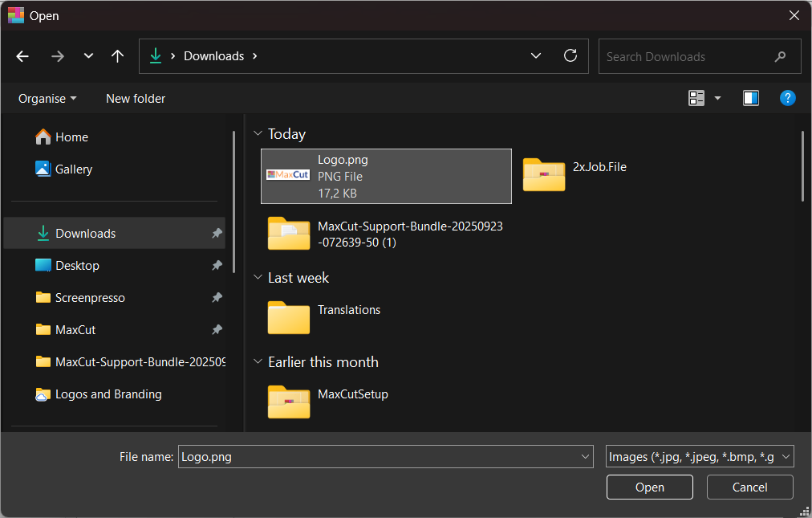
Task: Click the file list vertical scrollbar
Action: (802, 167)
